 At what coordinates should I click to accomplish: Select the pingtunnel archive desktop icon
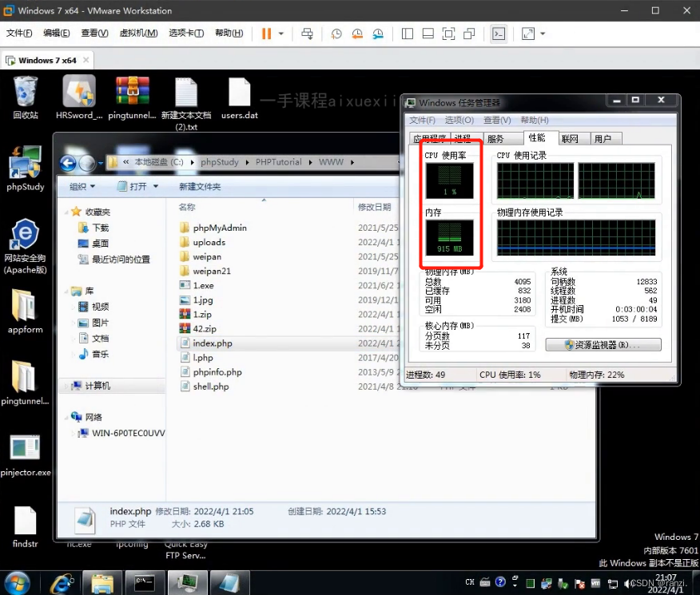click(132, 97)
